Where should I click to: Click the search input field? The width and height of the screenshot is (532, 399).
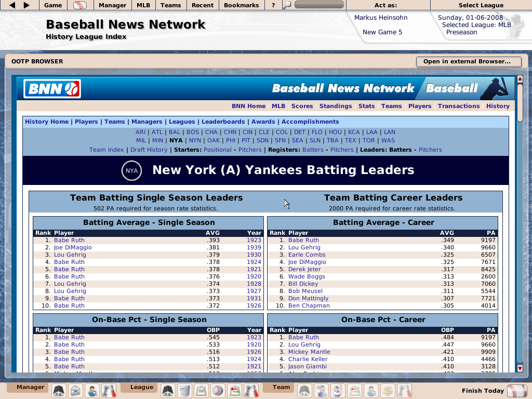320,5
